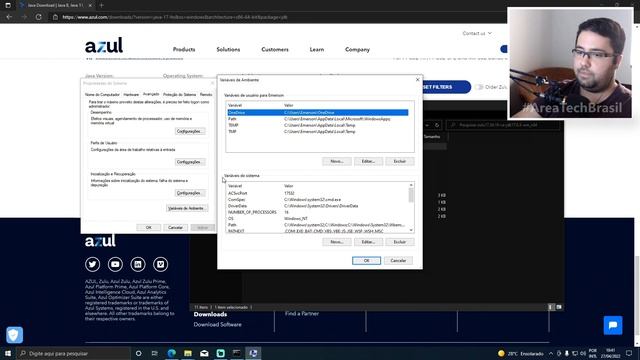
Task: Click the System Properties icon on the taskbar
Action: 253,353
